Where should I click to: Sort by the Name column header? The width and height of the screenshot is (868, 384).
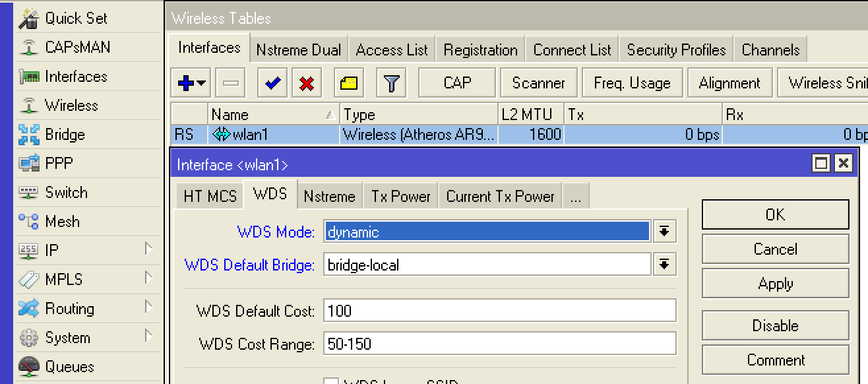[274, 115]
